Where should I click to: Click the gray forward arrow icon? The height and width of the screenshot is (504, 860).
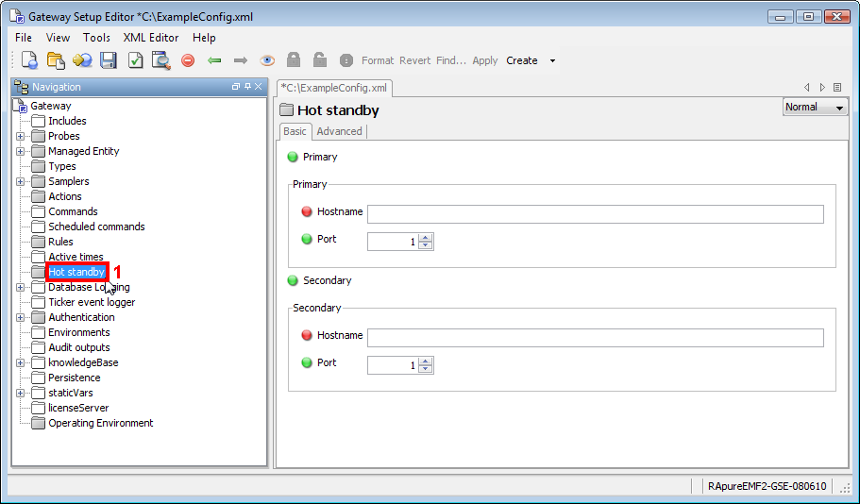tap(241, 60)
